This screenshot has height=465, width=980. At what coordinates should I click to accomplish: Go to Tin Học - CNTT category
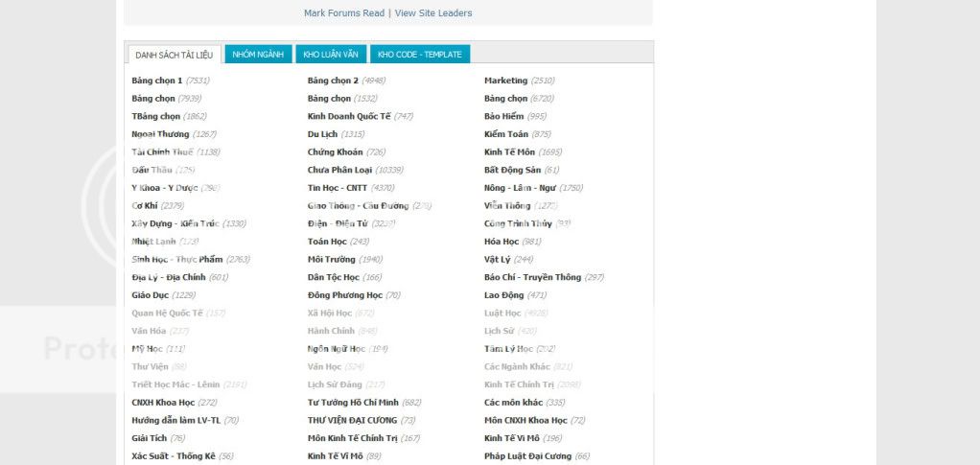pyautogui.click(x=338, y=188)
